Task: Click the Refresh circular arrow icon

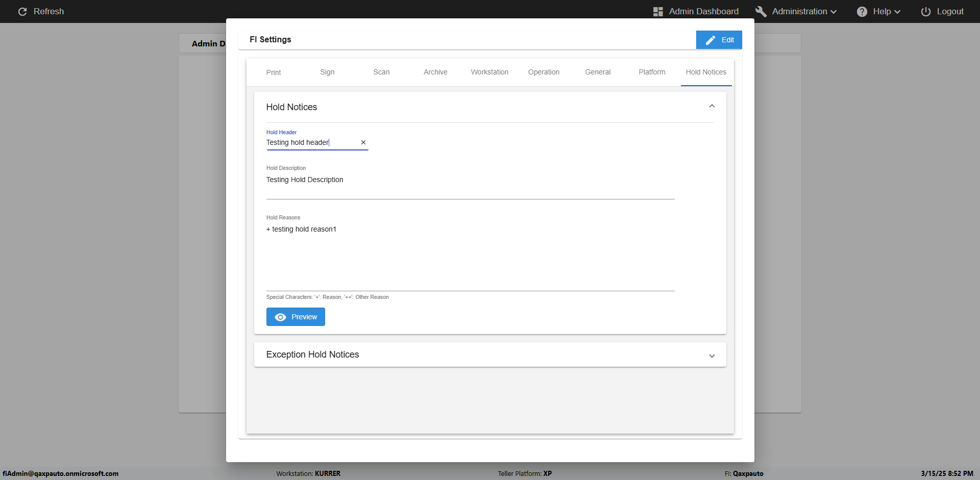Action: coord(22,12)
